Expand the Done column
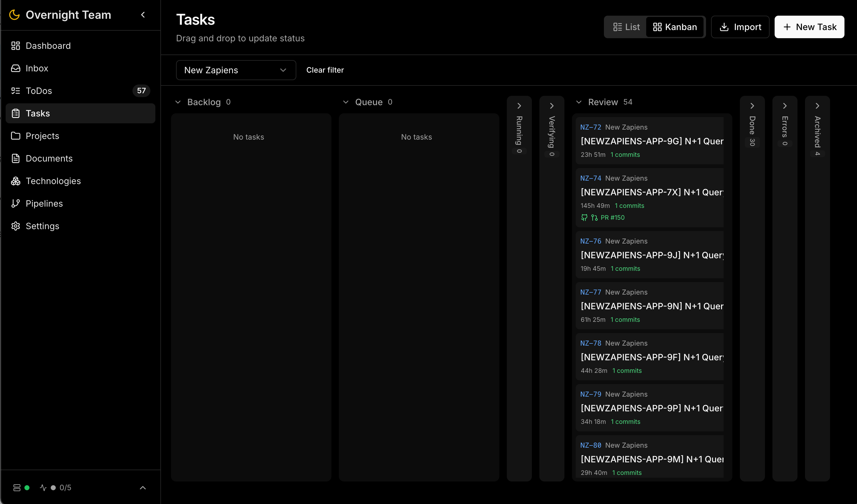Image resolution: width=857 pixels, height=504 pixels. tap(752, 105)
